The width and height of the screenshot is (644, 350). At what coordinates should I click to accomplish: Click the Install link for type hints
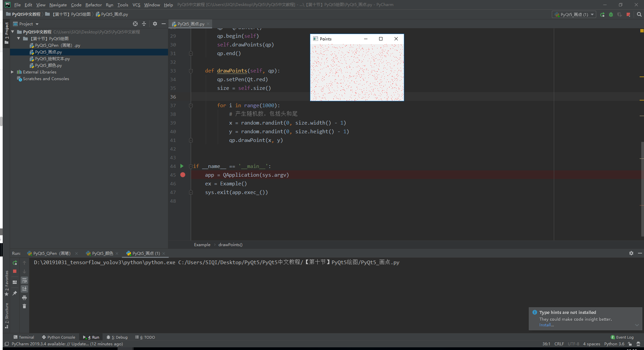[x=546, y=325]
